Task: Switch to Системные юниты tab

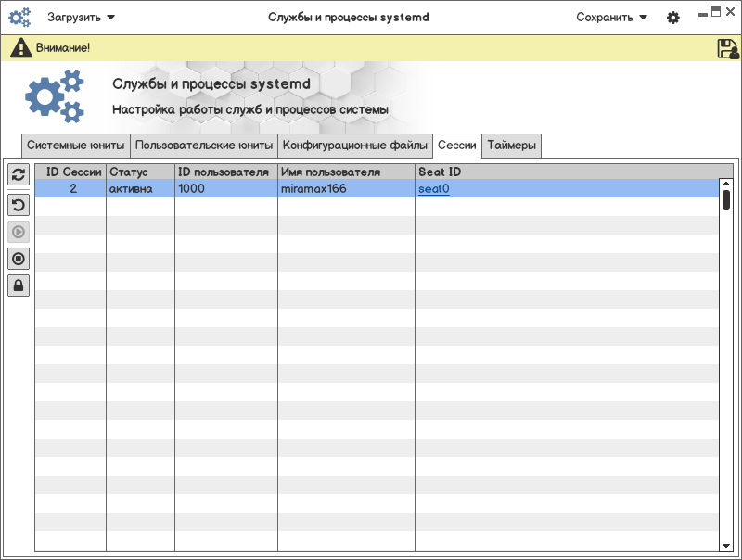Action: [75, 146]
